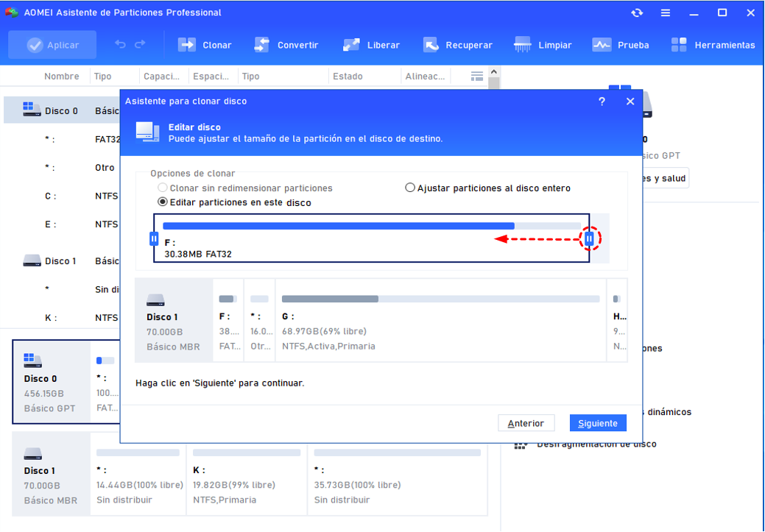Click the Limpiar toolbar icon
The height and width of the screenshot is (532, 765).
(x=523, y=45)
